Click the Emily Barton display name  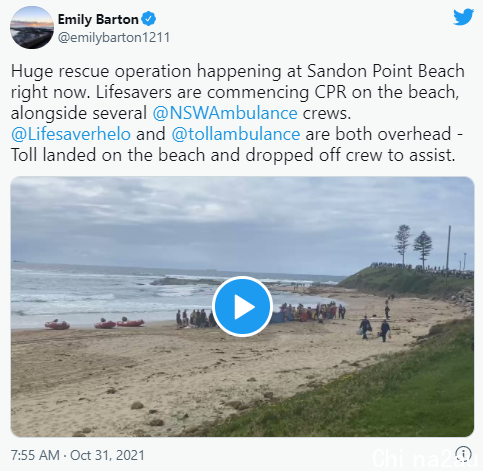point(98,19)
